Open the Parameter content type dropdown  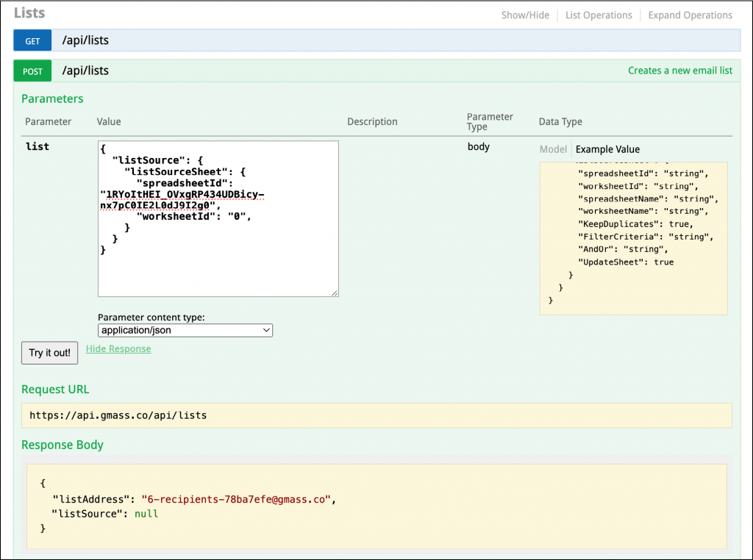[x=185, y=330]
